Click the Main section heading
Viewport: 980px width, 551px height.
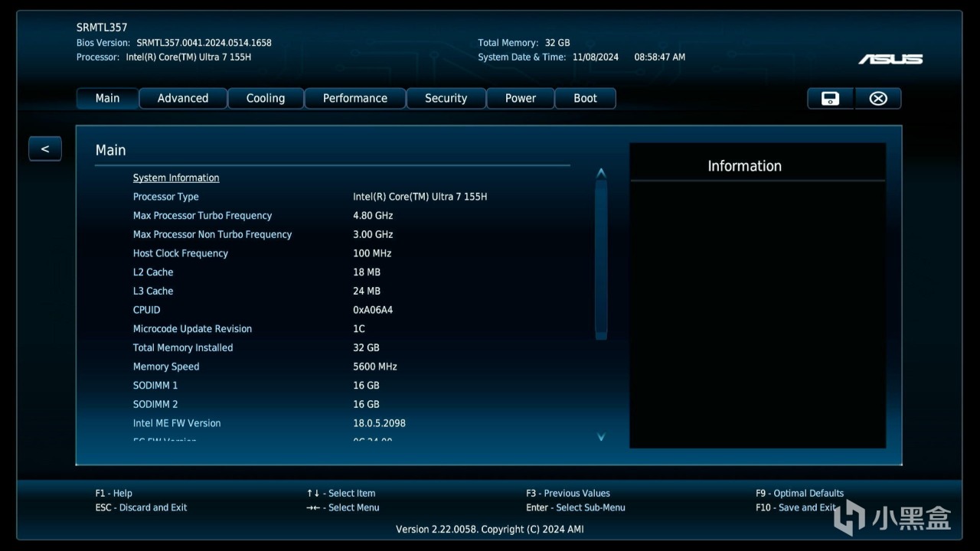click(110, 150)
